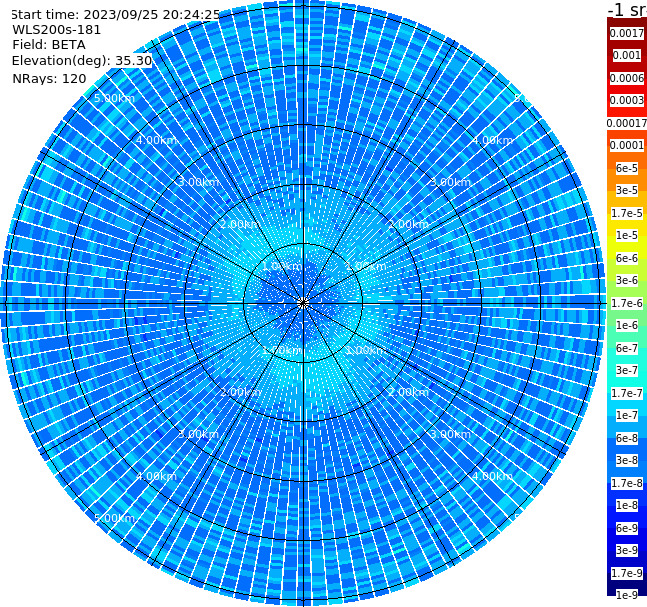
Task: Select the 1e-5 colorbar tick label
Action: click(x=627, y=235)
